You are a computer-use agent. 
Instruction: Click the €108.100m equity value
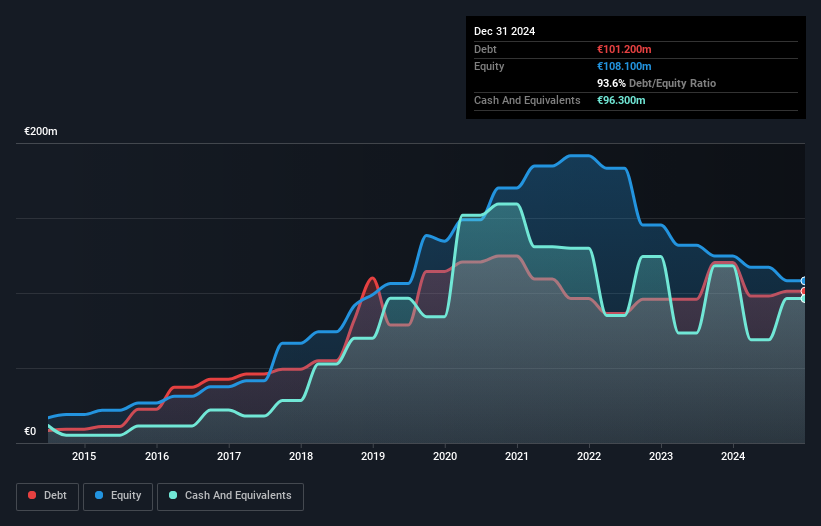click(624, 66)
